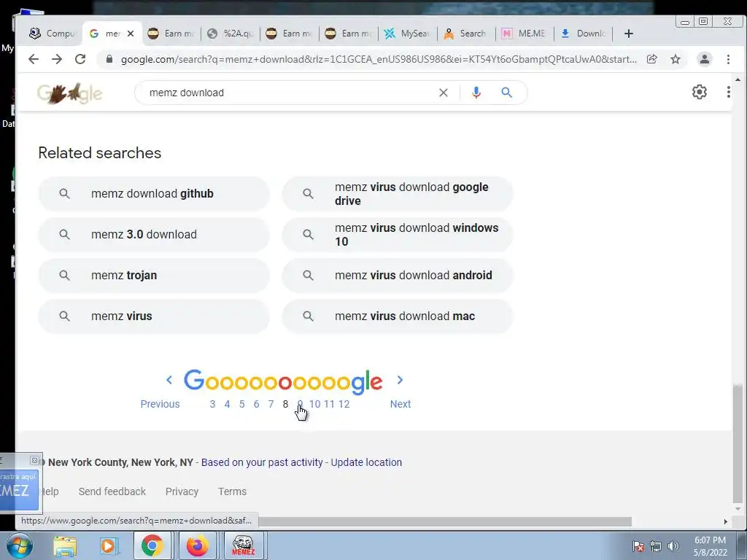Image resolution: width=747 pixels, height=560 pixels.
Task: Switch to the Downlo tab
Action: pos(584,34)
